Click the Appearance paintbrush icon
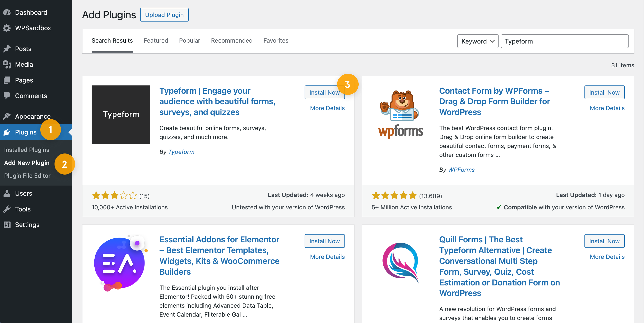The height and width of the screenshot is (323, 644). point(7,116)
